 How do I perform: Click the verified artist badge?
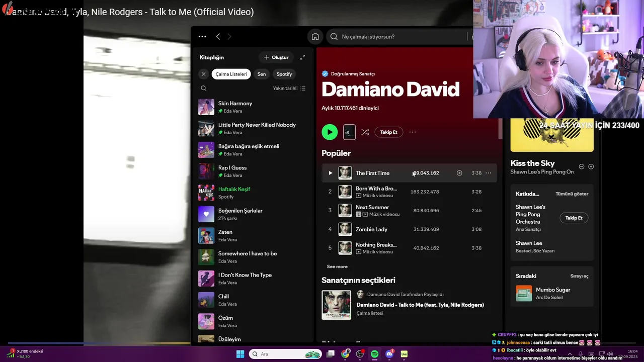point(325,73)
